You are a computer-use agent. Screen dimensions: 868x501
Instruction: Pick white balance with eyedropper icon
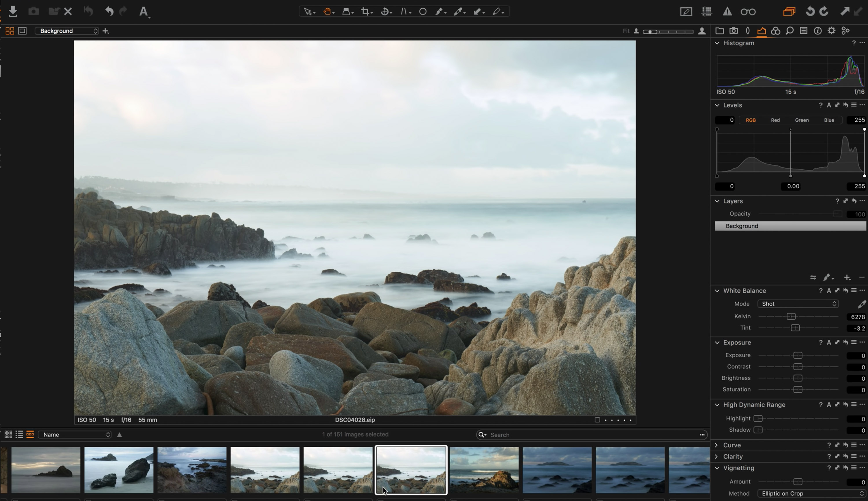(x=861, y=304)
